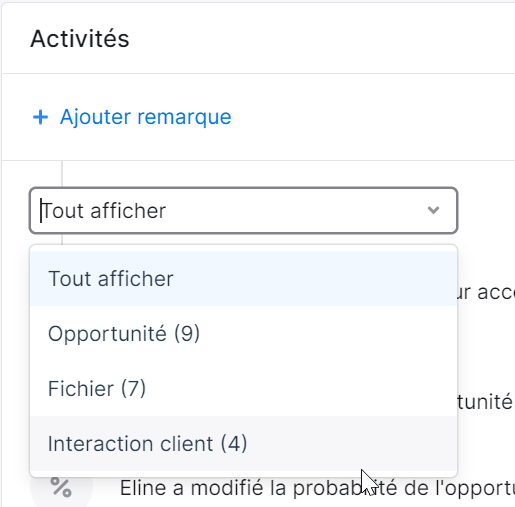Viewport: 515px width, 507px height.
Task: Click the chevron arrow in the filter box
Action: (x=433, y=210)
